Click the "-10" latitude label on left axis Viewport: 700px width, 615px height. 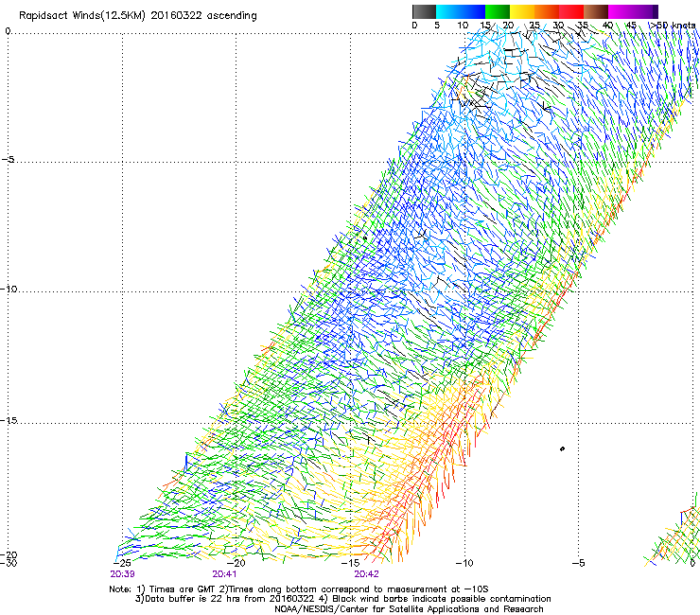pyautogui.click(x=9, y=289)
